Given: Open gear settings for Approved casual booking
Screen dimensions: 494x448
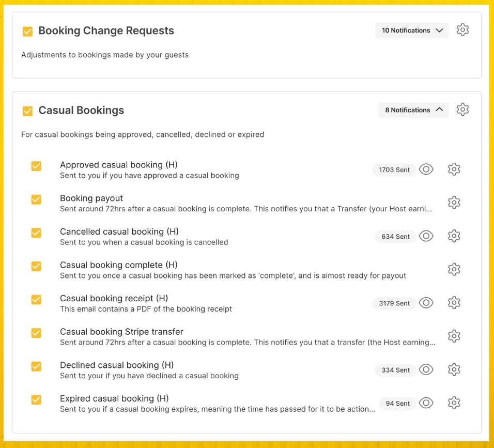Looking at the screenshot, I should (454, 169).
